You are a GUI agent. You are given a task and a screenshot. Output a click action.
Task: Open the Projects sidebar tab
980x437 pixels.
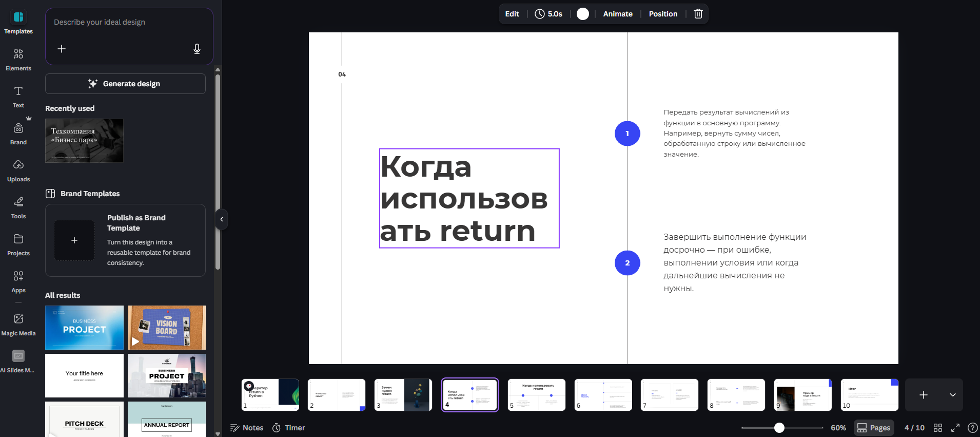pos(18,244)
